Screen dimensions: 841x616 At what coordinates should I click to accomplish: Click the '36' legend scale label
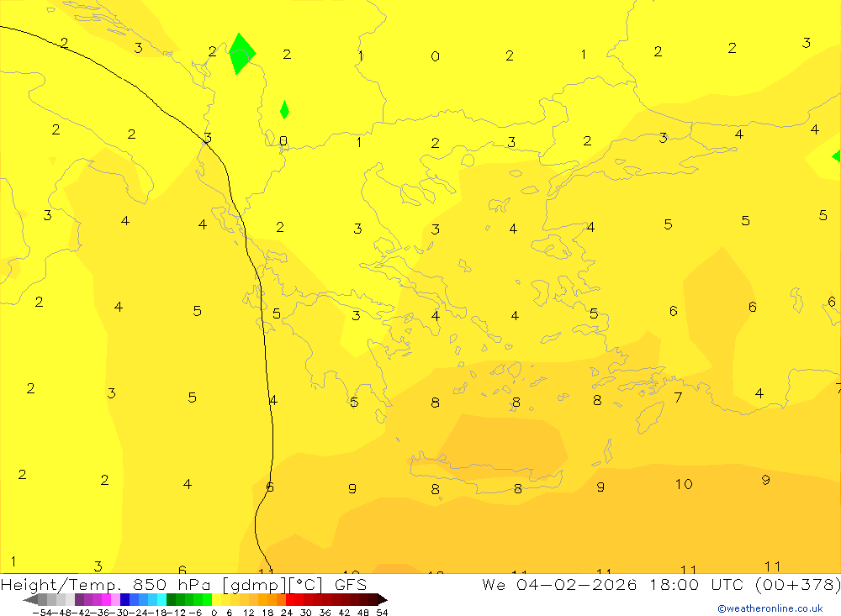[325, 613]
